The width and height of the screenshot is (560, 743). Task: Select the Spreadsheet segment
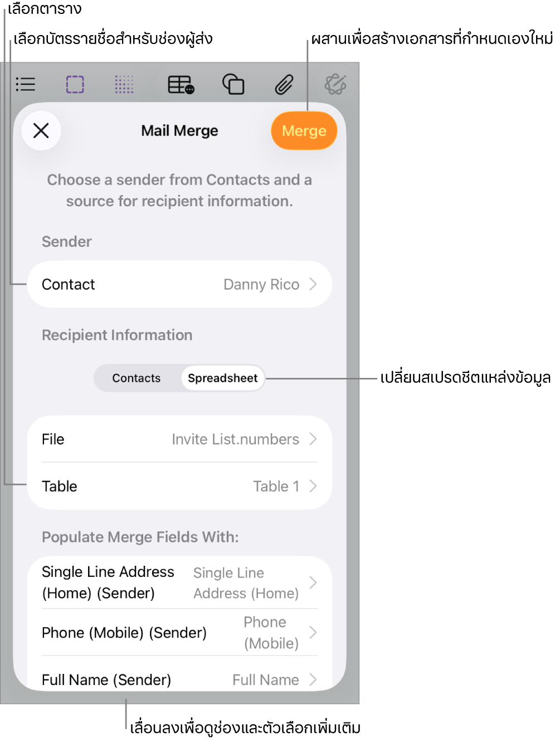(x=223, y=378)
